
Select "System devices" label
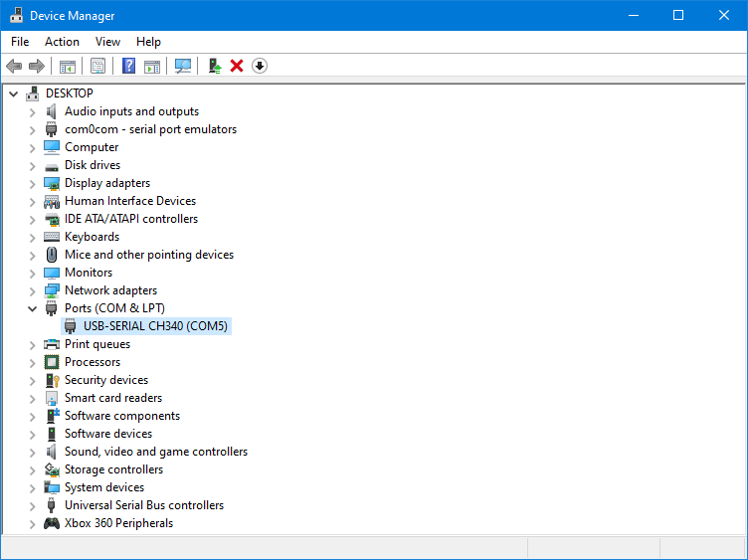104,487
